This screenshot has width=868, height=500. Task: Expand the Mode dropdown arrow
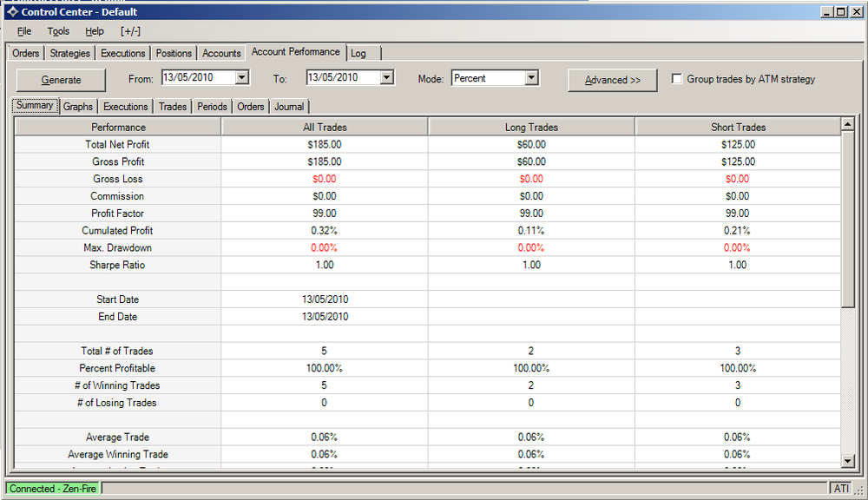(531, 77)
